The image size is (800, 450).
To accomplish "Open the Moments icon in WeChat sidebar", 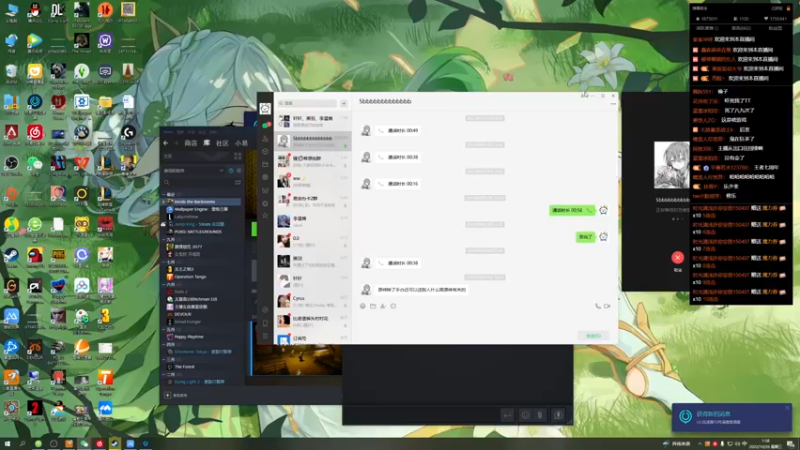I will (265, 177).
